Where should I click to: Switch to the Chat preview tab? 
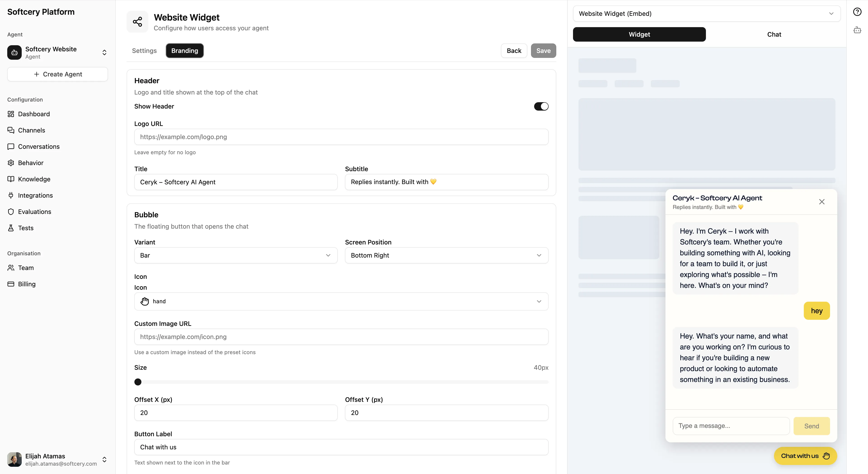(774, 34)
